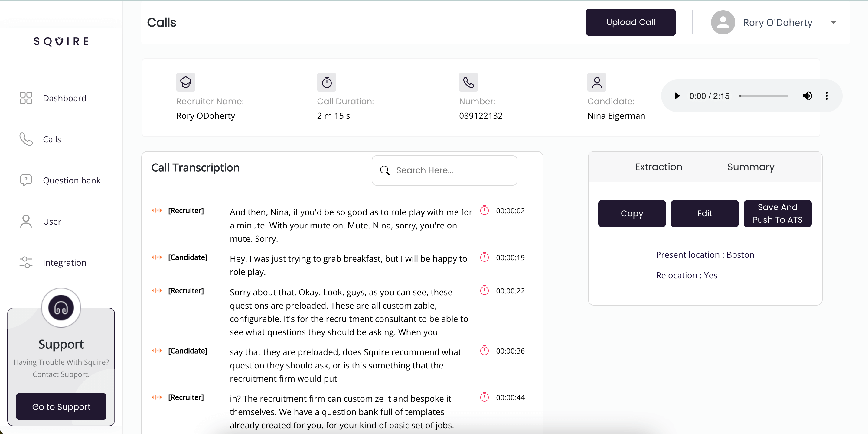Image resolution: width=868 pixels, height=434 pixels.
Task: Click the Support headphones icon
Action: click(x=61, y=307)
